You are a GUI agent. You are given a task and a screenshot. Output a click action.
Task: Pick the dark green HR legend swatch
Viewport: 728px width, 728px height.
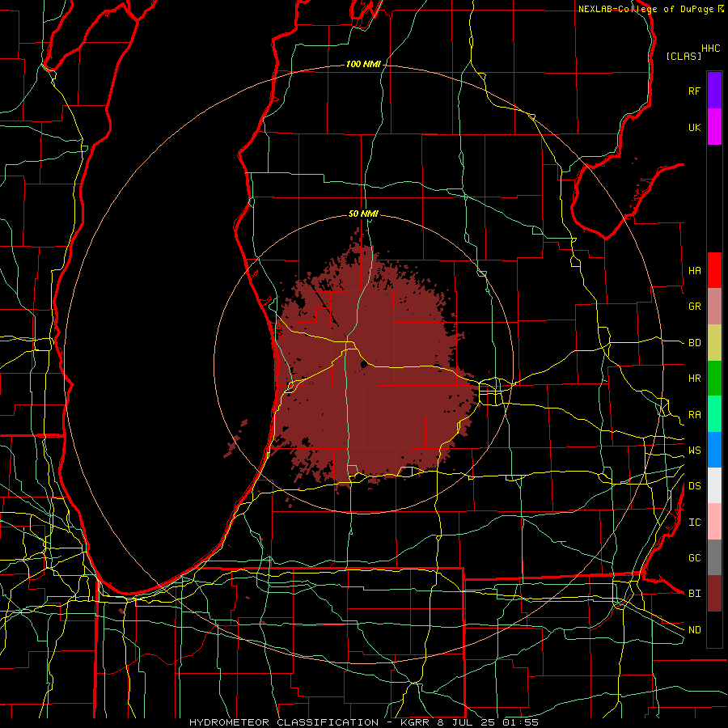pos(714,379)
